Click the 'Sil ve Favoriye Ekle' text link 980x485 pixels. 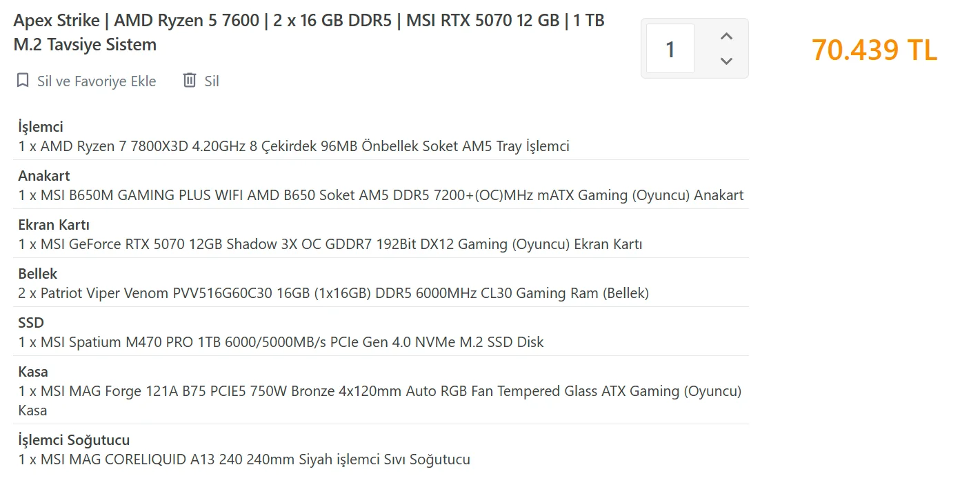coord(97,81)
